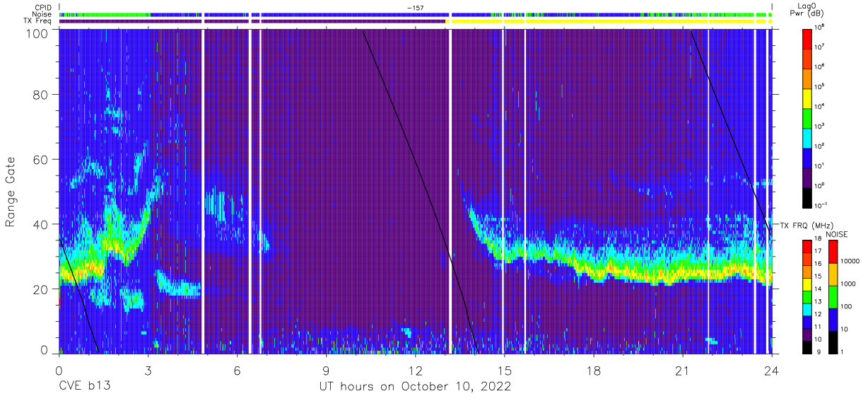Click the purple TX Freq strip above the plot
The height and width of the screenshot is (401, 868).
[253, 21]
